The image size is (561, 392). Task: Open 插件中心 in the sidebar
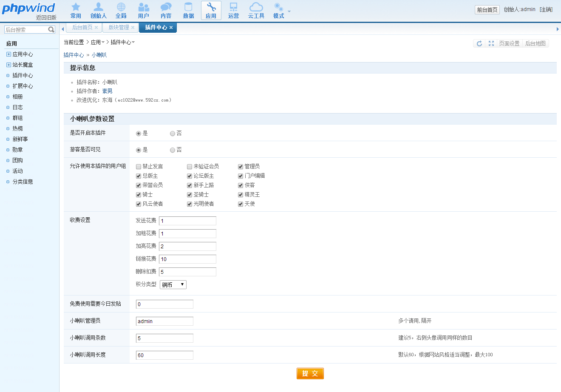(23, 75)
